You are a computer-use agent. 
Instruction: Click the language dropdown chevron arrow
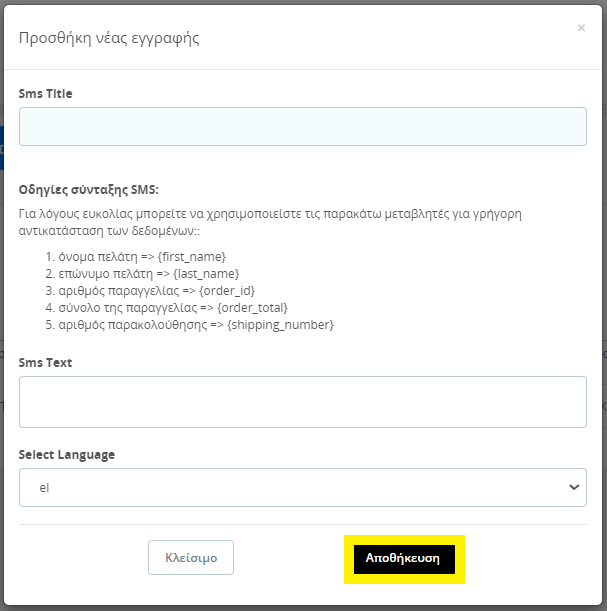pyautogui.click(x=574, y=487)
